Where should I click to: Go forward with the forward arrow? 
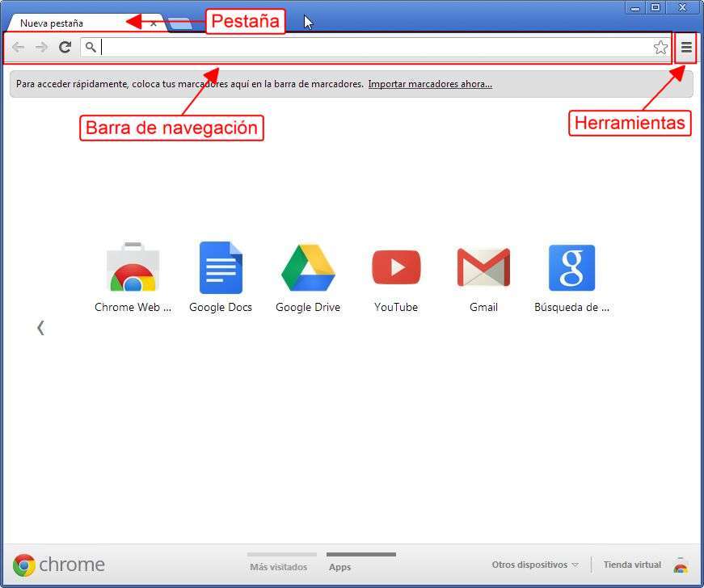pos(41,47)
